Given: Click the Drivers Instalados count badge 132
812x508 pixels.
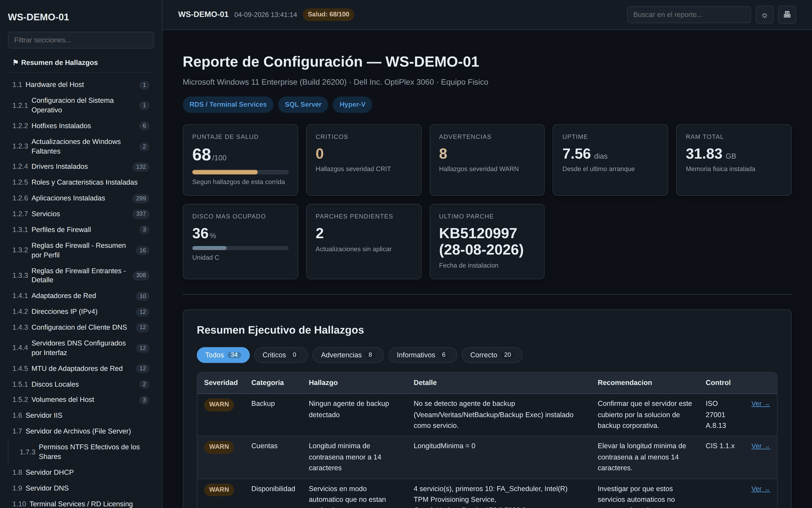Looking at the screenshot, I should point(141,167).
